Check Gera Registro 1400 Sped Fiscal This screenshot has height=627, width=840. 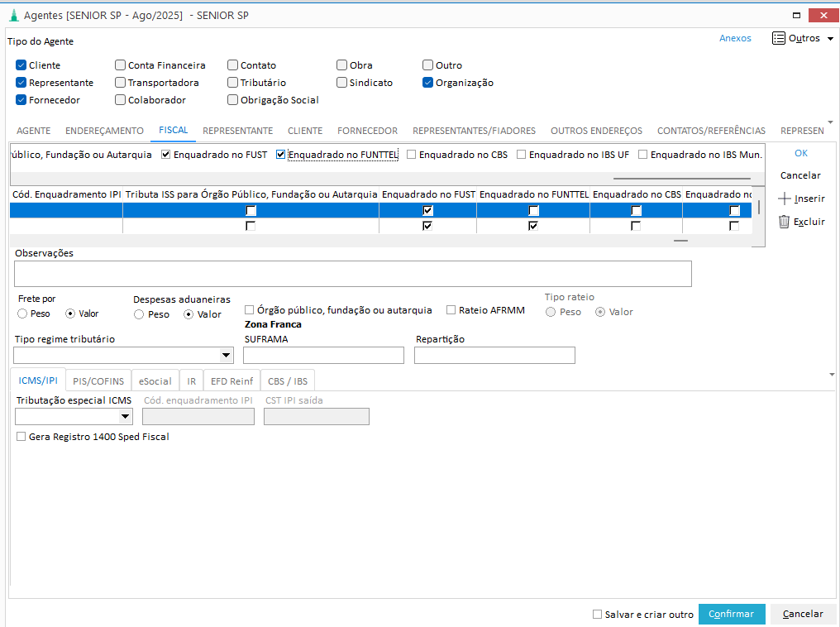tap(21, 437)
